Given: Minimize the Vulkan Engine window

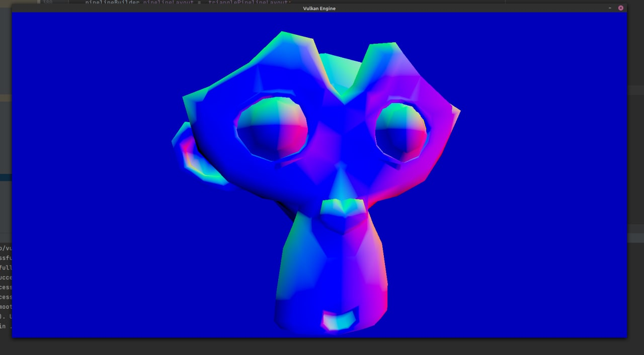Looking at the screenshot, I should [610, 8].
